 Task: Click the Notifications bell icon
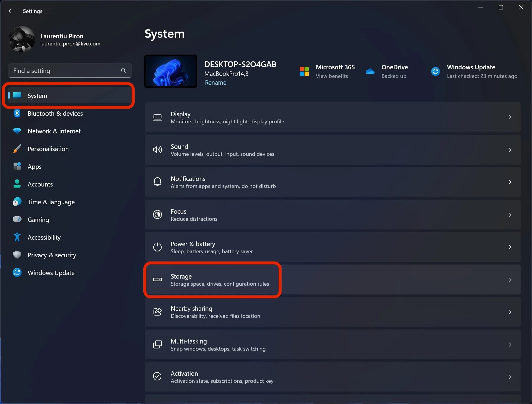pos(157,182)
